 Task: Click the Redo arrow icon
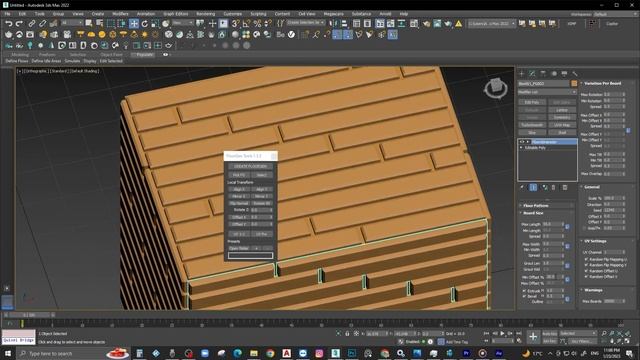click(x=19, y=24)
